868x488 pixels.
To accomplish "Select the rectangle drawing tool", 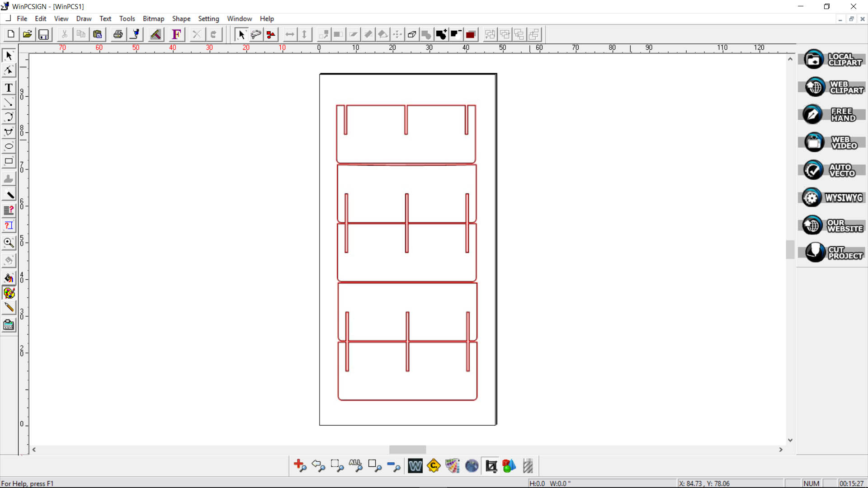I will click(x=9, y=161).
